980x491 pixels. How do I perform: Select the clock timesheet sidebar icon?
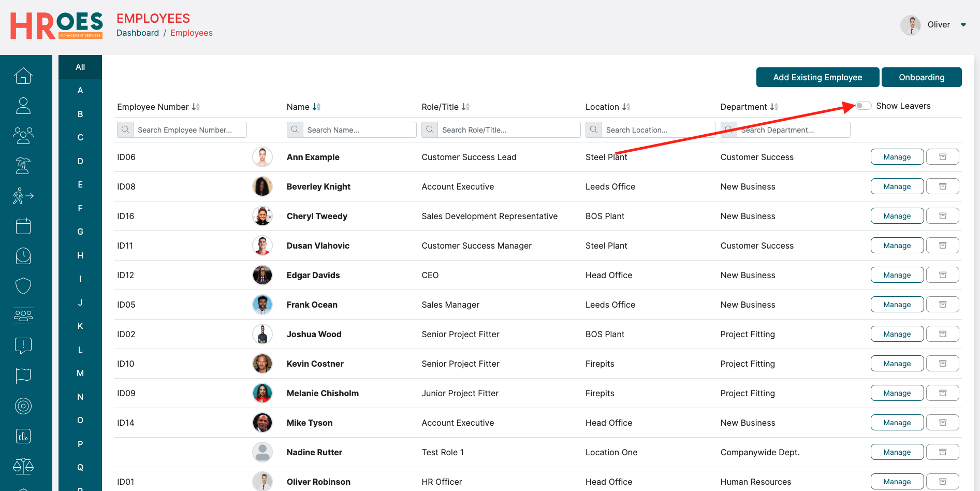click(23, 256)
